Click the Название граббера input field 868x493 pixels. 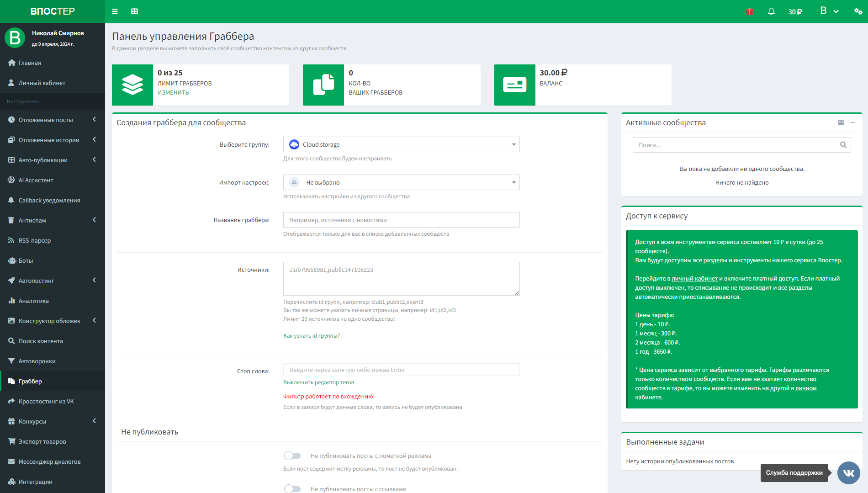click(401, 220)
